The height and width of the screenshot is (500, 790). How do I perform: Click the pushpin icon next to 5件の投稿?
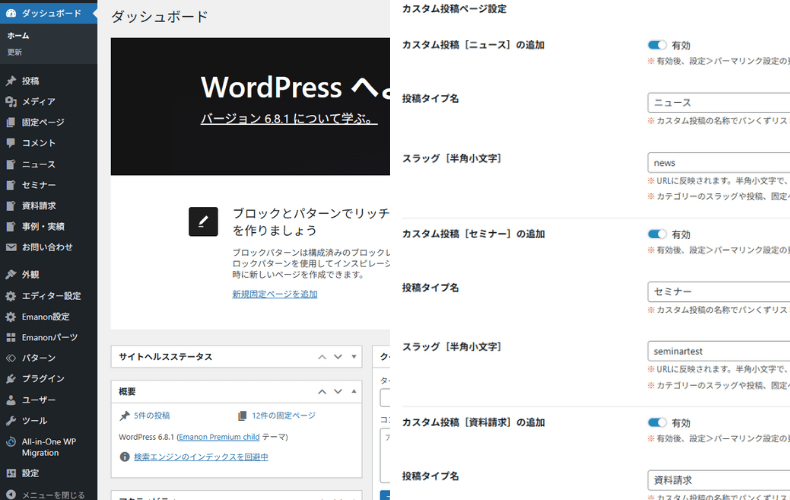pyautogui.click(x=124, y=415)
